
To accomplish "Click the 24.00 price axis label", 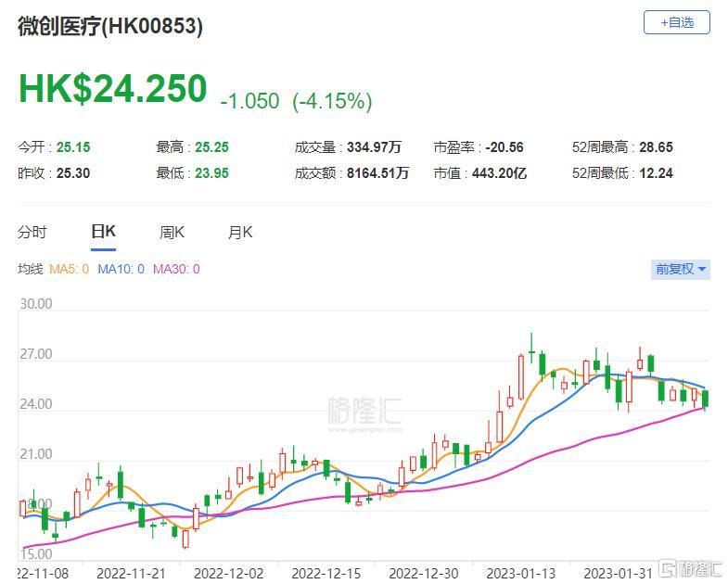I will click(x=36, y=404).
